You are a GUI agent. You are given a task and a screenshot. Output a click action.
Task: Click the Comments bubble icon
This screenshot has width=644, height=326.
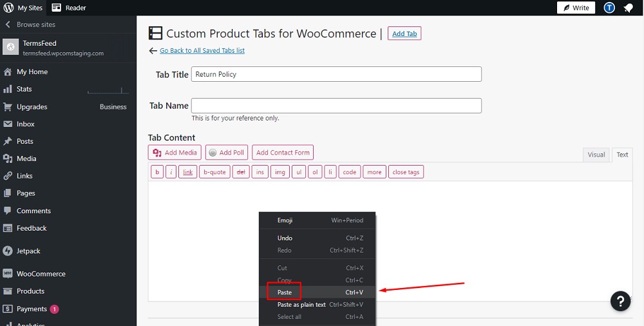(x=7, y=211)
